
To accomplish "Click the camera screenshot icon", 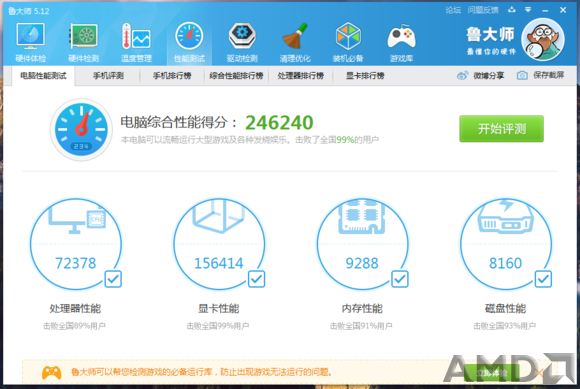I will click(x=522, y=75).
